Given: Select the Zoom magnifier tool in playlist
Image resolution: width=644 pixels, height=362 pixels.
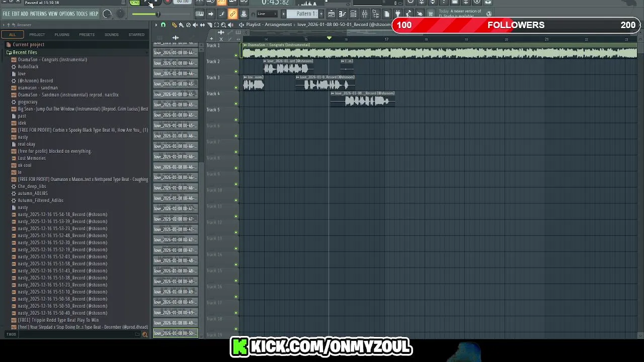Looking at the screenshot, I should pos(223,25).
